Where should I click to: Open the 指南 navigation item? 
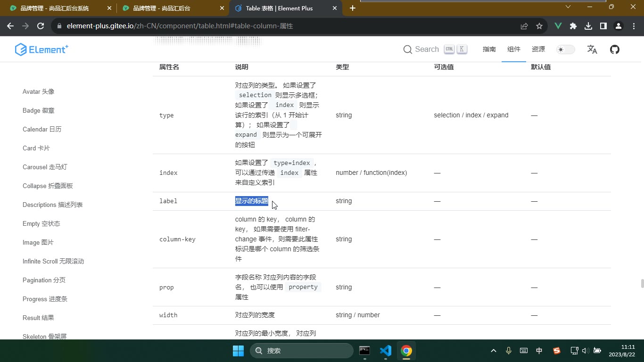point(489,49)
